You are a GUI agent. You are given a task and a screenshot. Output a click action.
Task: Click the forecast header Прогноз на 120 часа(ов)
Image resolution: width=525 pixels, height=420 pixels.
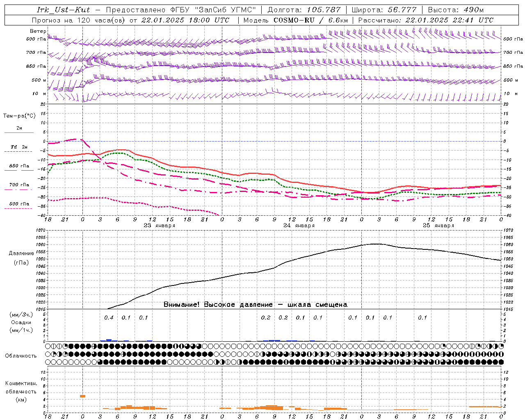(79, 20)
